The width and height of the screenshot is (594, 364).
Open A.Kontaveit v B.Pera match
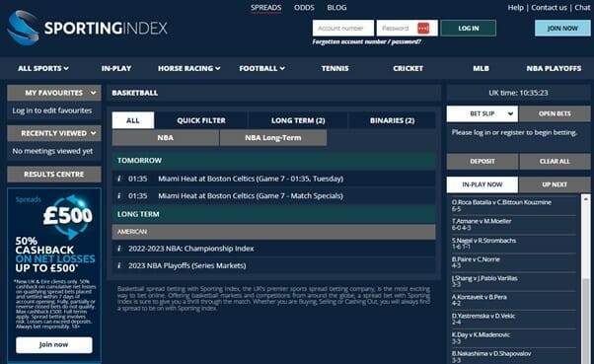(x=514, y=300)
